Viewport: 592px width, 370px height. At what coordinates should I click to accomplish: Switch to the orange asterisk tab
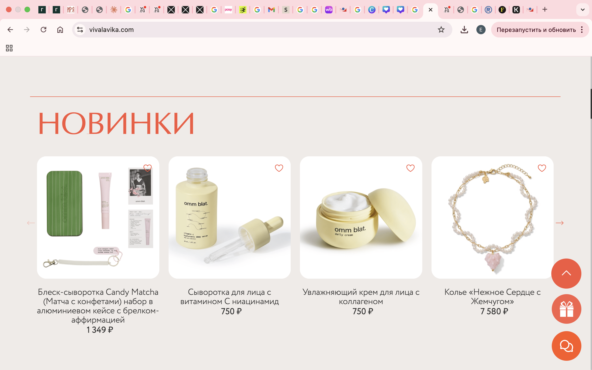coord(114,10)
